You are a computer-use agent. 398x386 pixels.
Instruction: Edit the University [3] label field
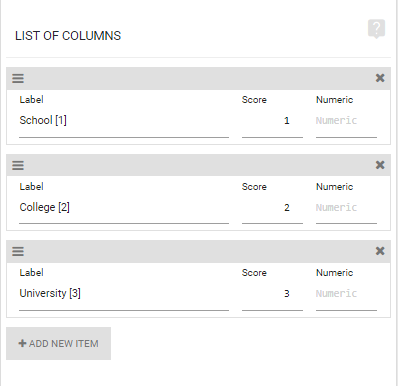pyautogui.click(x=124, y=293)
